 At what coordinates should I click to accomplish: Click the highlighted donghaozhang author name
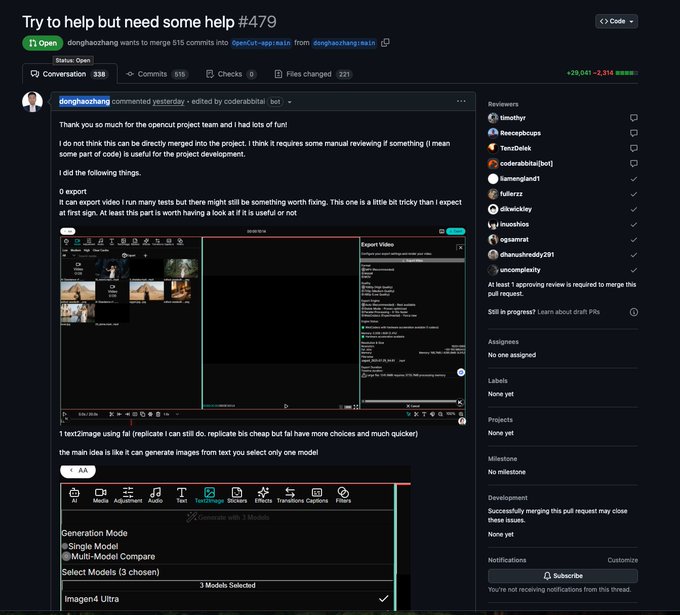(85, 101)
